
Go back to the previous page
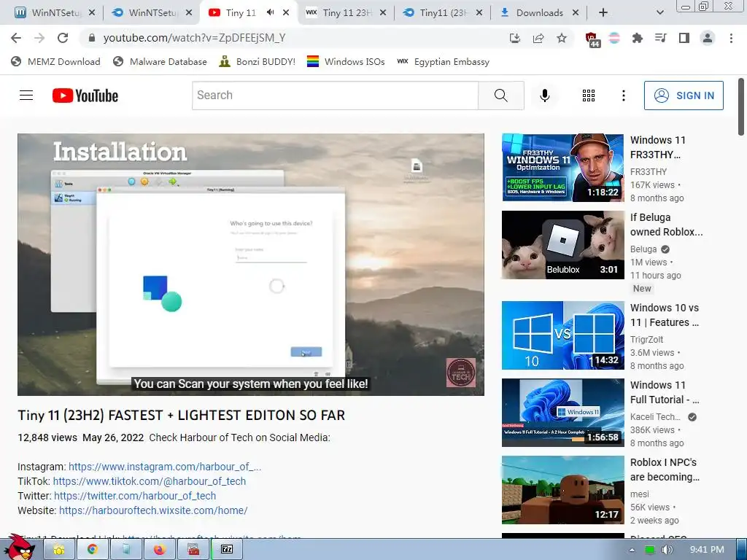tap(16, 38)
